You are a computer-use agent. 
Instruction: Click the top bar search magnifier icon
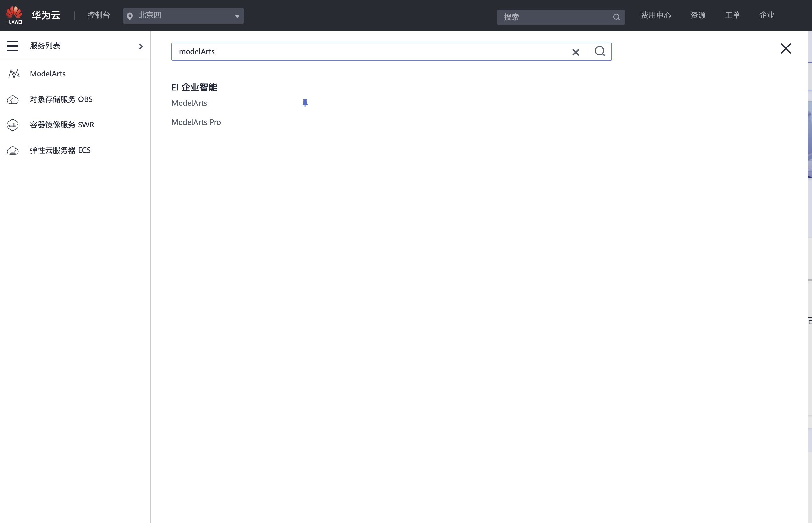click(x=616, y=17)
